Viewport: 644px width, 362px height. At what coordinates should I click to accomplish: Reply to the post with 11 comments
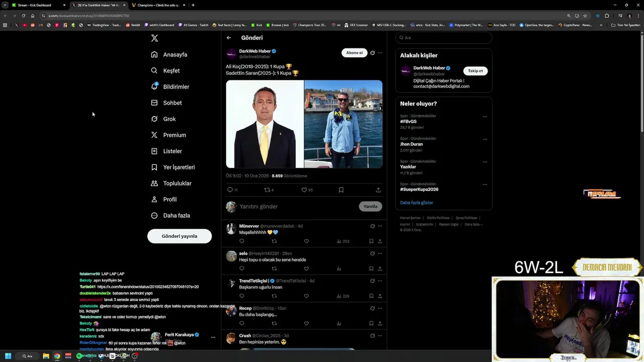click(230, 190)
